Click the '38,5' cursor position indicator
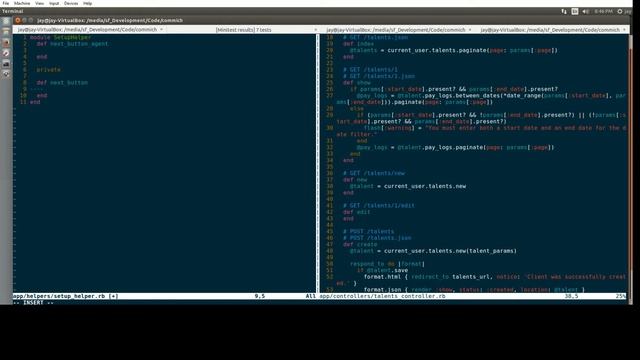The width and height of the screenshot is (640, 360). click(x=571, y=296)
